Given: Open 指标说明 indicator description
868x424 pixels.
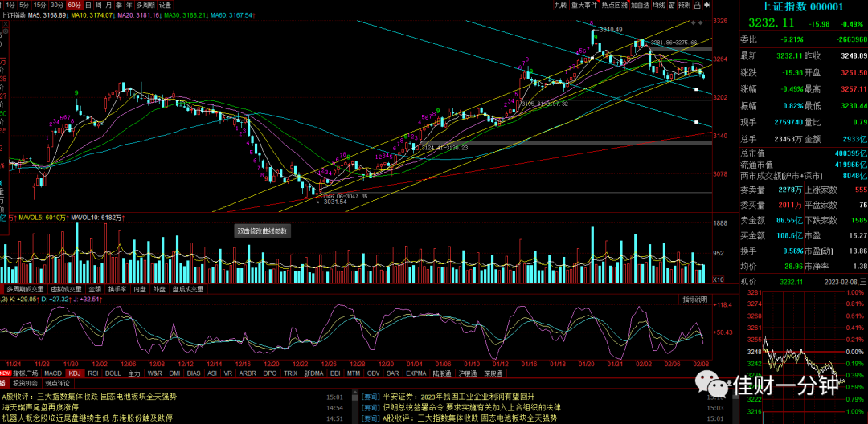Looking at the screenshot, I should tap(694, 300).
